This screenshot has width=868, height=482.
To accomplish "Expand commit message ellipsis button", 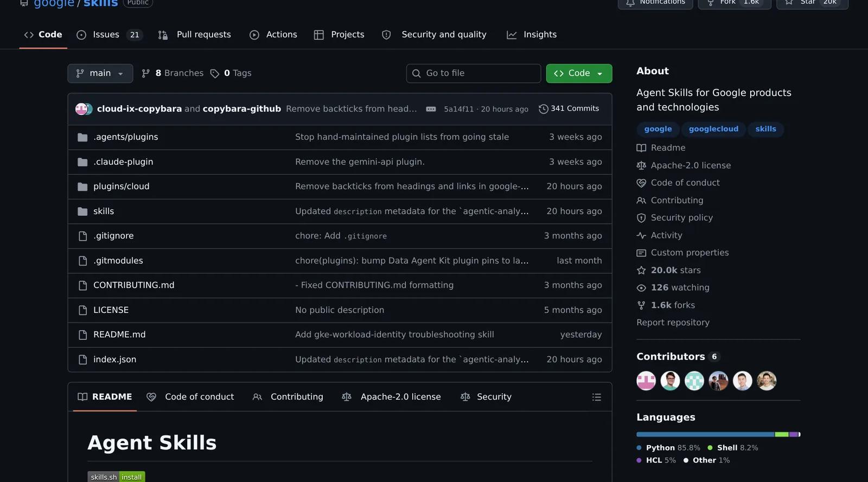I will [x=431, y=109].
